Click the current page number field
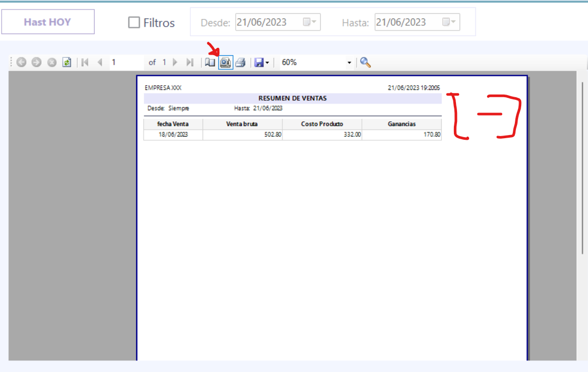588x372 pixels. 126,63
